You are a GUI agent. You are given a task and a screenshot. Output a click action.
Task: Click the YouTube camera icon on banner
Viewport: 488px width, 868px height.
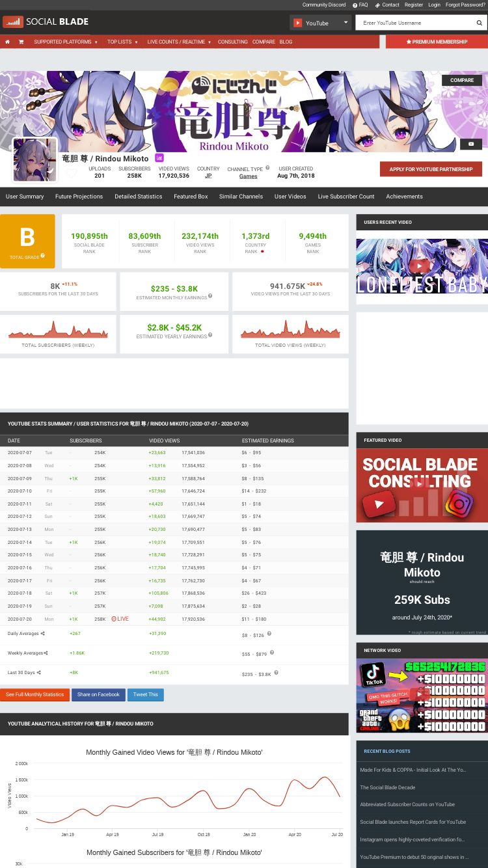tap(471, 144)
